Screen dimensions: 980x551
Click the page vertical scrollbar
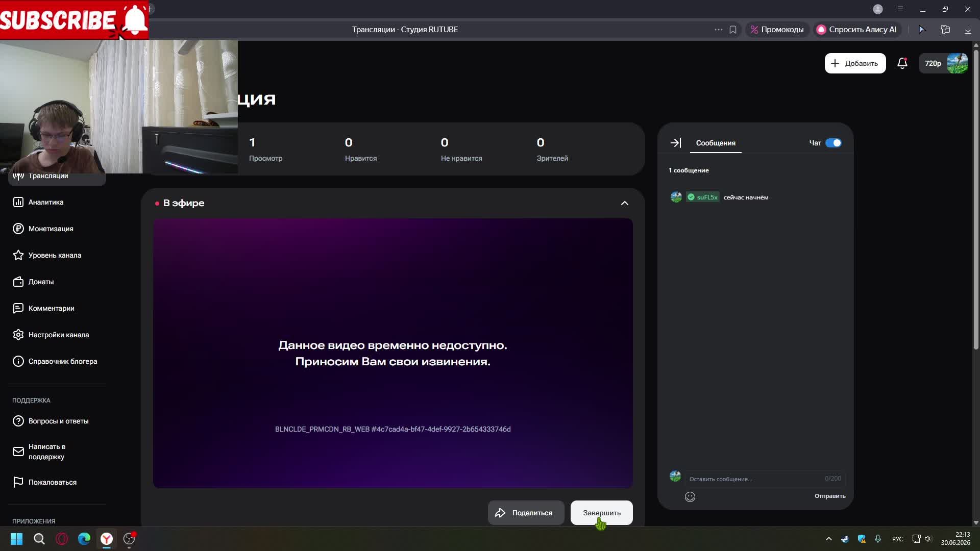(x=976, y=199)
